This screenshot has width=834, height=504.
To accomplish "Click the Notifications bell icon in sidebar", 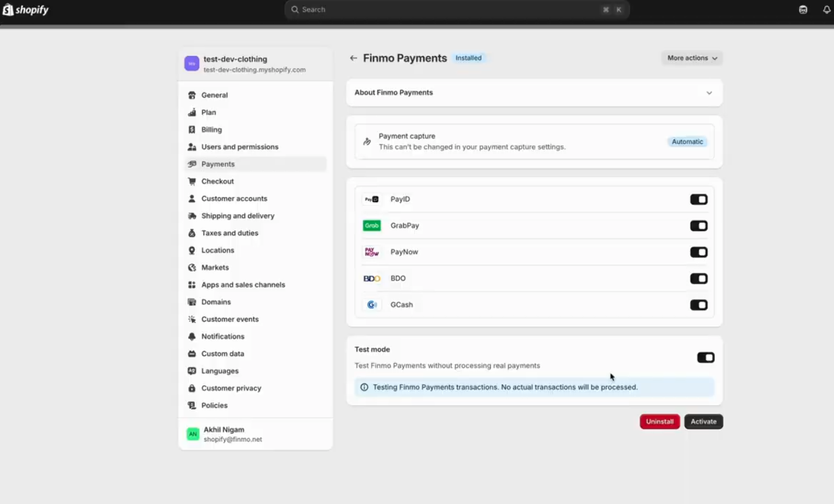I will (192, 336).
